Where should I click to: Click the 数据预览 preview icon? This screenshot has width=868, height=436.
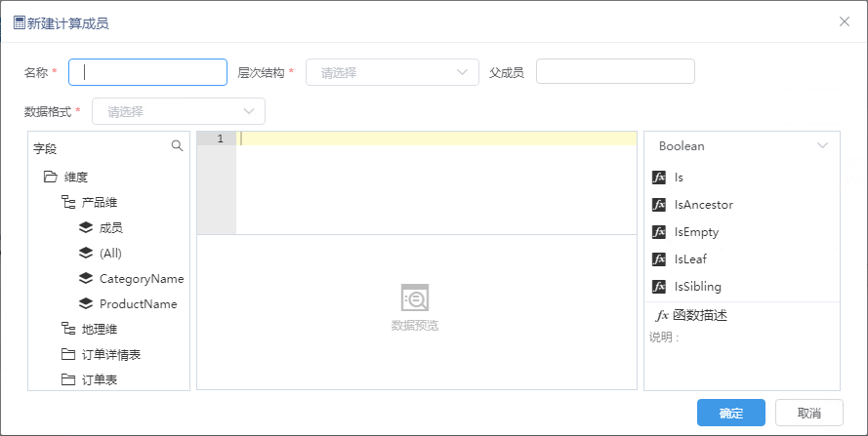(x=415, y=297)
